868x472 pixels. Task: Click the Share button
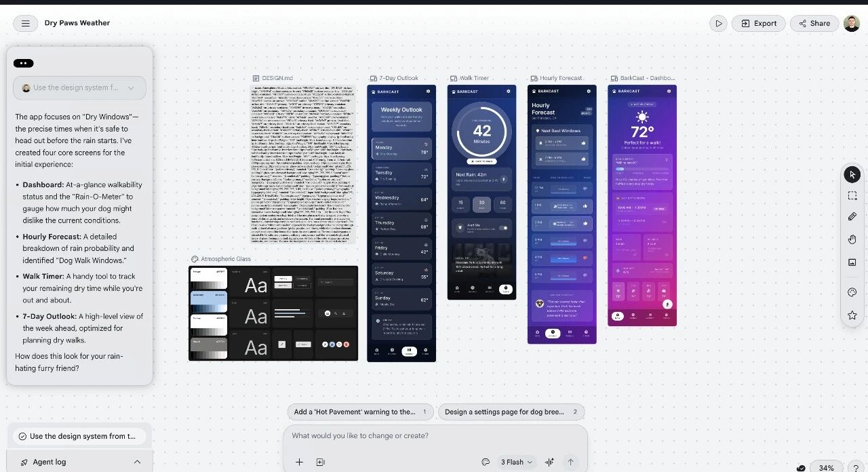pos(814,23)
